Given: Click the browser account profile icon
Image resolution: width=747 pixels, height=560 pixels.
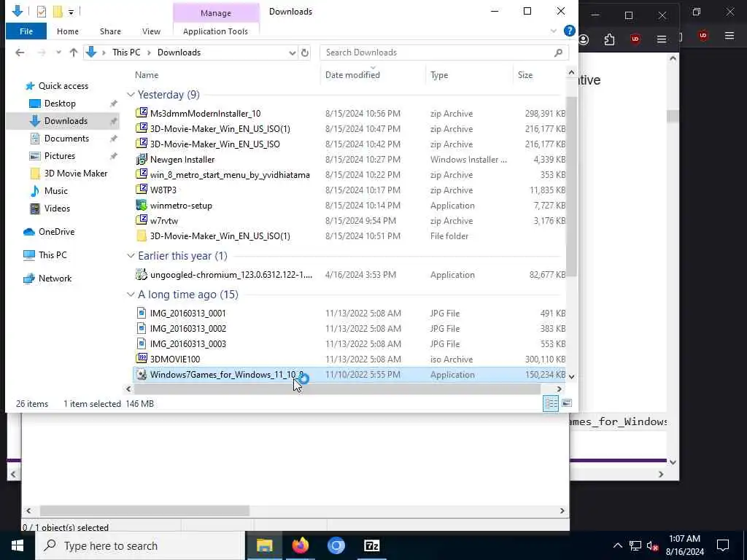Looking at the screenshot, I should [x=584, y=39].
